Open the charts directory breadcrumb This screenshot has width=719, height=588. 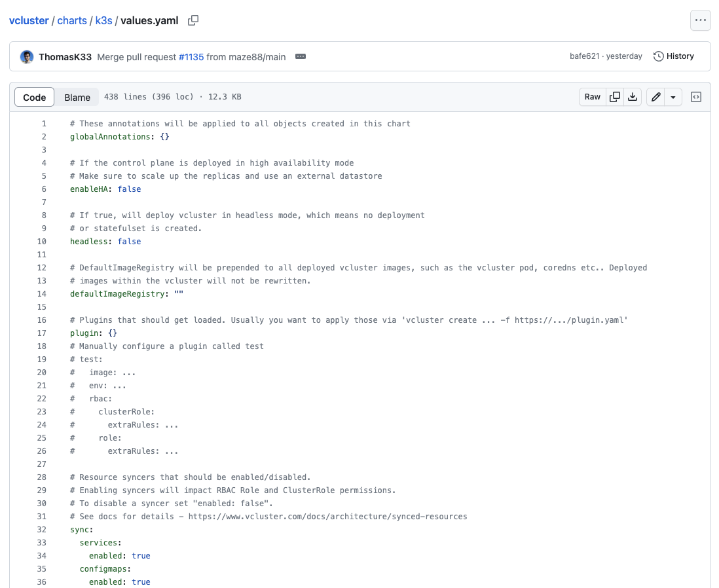[72, 20]
